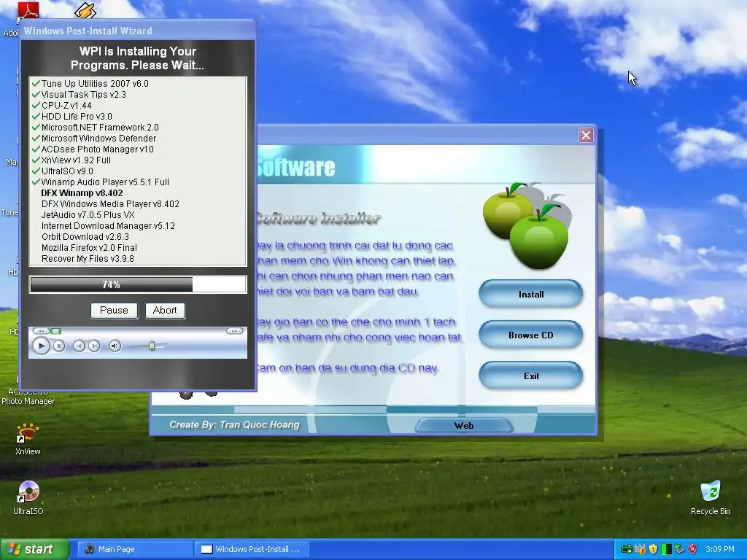Click checkmark beside Winamp Audio Player

pos(36,182)
